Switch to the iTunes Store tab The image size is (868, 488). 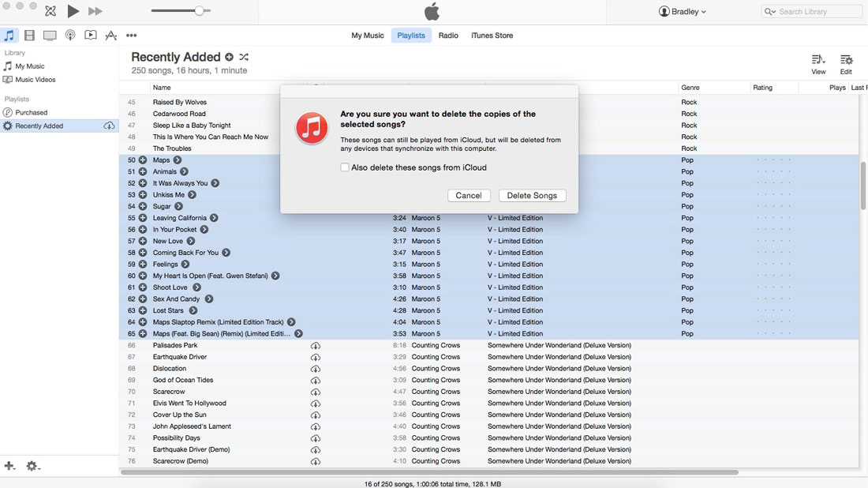492,36
